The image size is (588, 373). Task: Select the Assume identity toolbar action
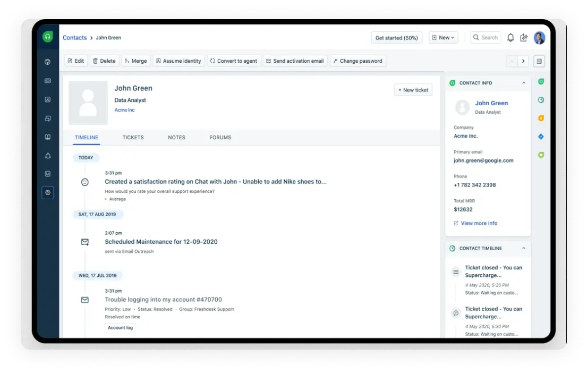[179, 61]
